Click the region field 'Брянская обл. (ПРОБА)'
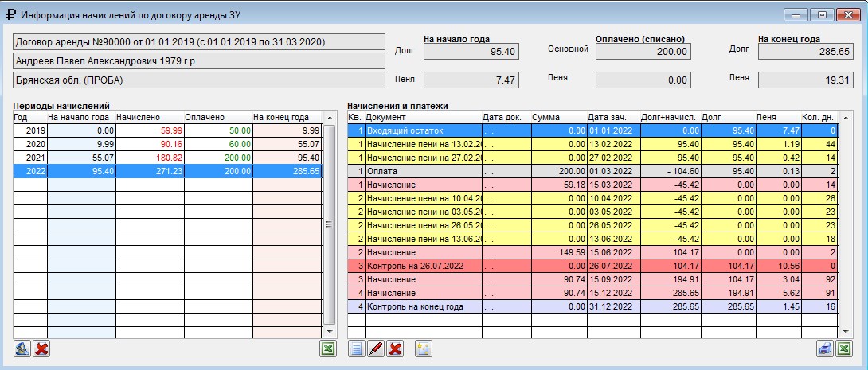This screenshot has width=868, height=370. coord(199,80)
